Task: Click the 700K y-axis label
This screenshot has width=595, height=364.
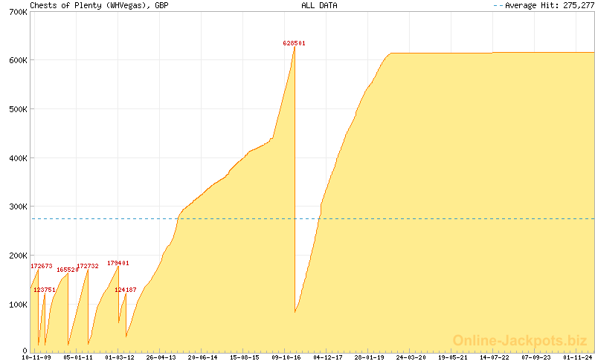Action: coord(16,12)
